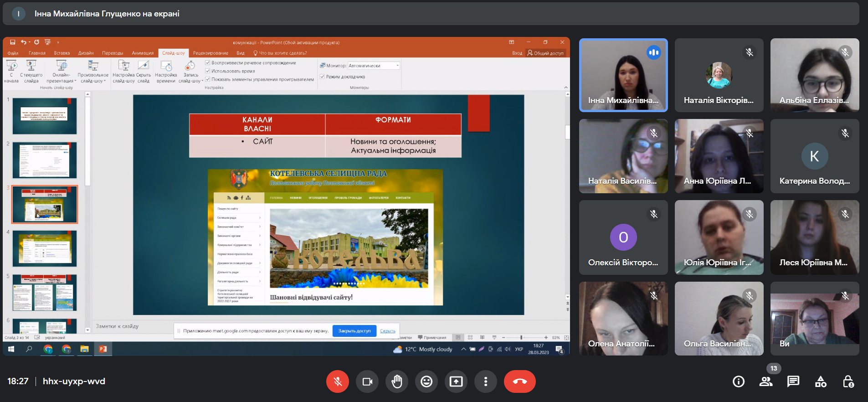This screenshot has width=868, height=402.
Task: Toggle the camera button
Action: click(367, 381)
